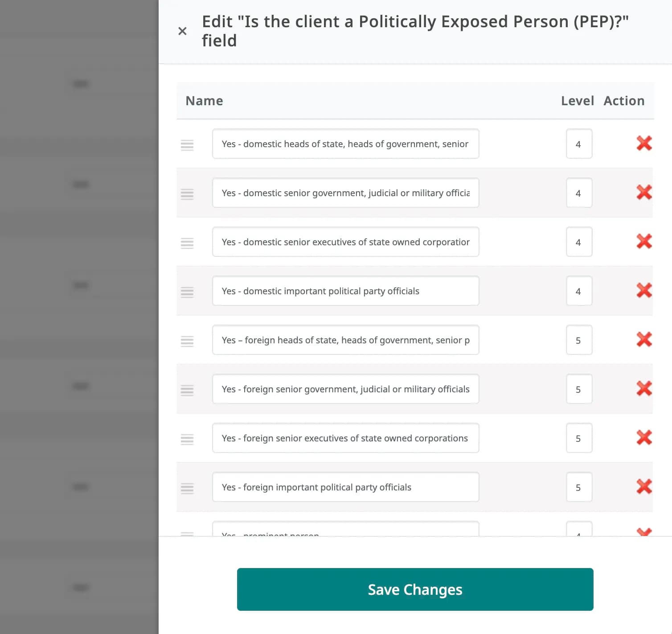Close the PEP field edit dialog
This screenshot has height=634, width=672.
click(x=182, y=31)
